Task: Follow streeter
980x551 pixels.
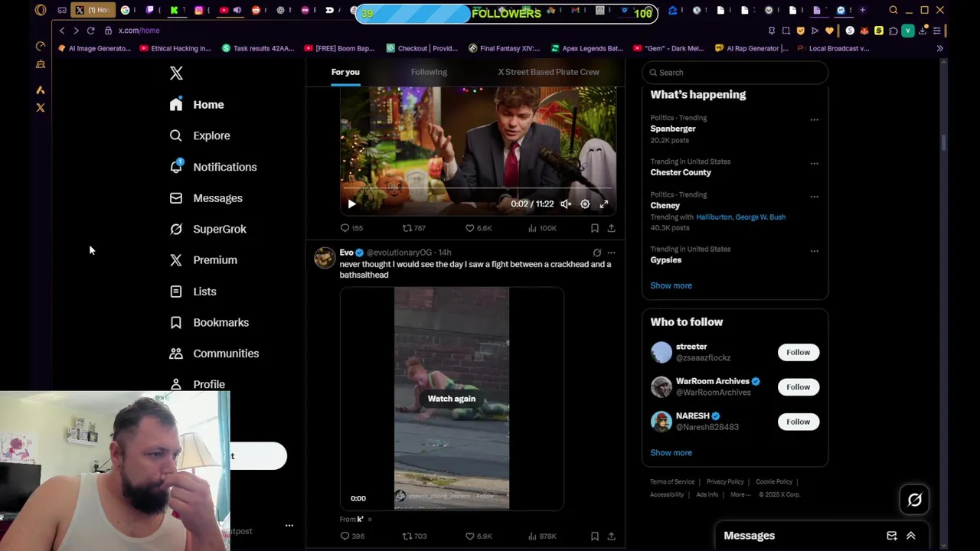Action: [x=798, y=352]
